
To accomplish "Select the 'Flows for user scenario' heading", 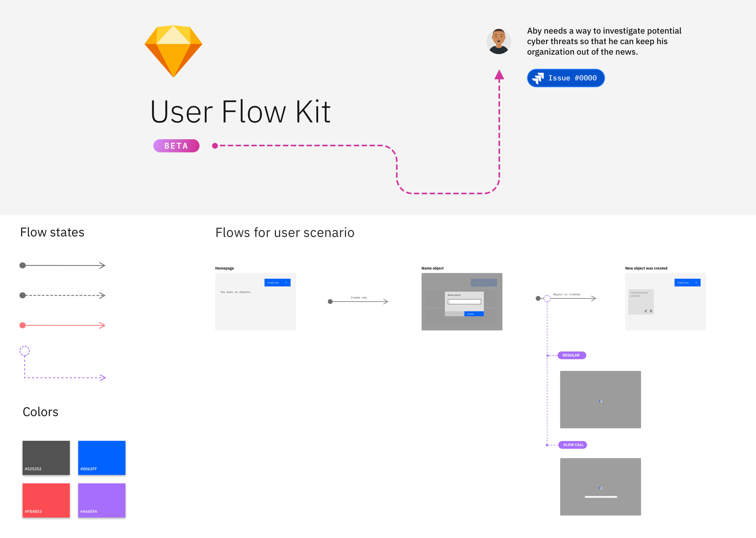I will tap(285, 233).
